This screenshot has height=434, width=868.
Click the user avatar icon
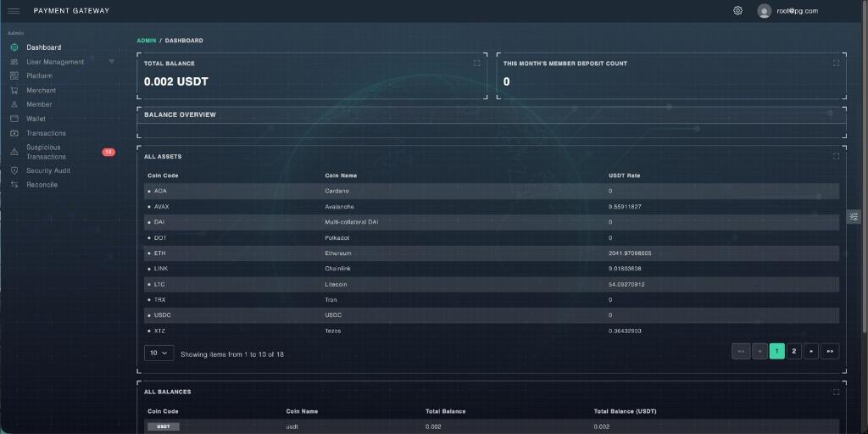pos(764,11)
